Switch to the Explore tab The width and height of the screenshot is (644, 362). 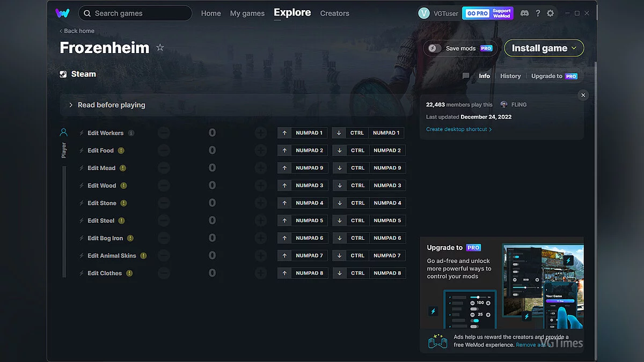point(292,12)
